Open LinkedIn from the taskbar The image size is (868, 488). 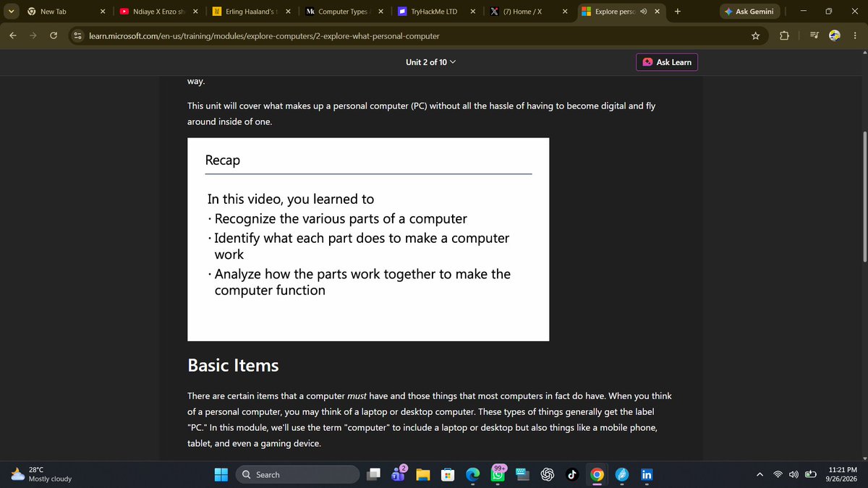click(647, 474)
